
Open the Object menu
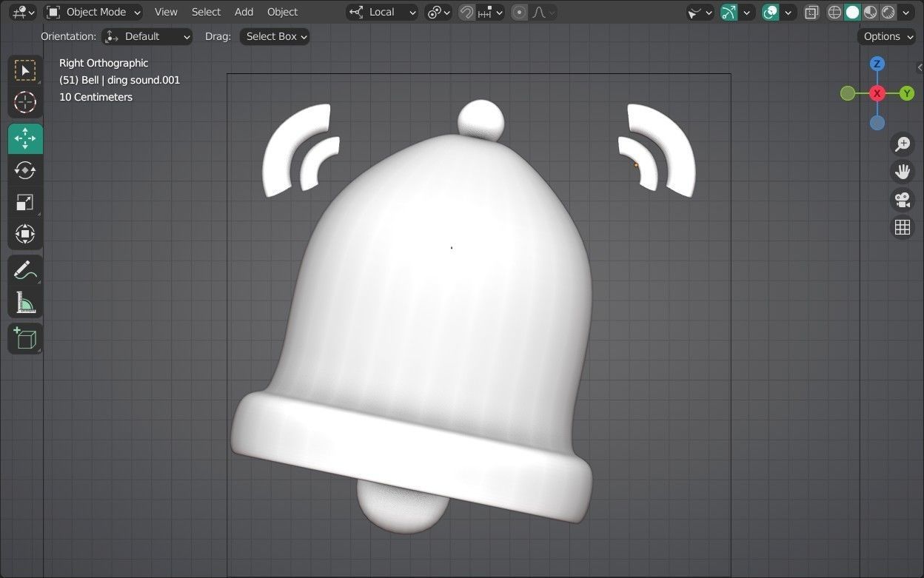pos(282,12)
